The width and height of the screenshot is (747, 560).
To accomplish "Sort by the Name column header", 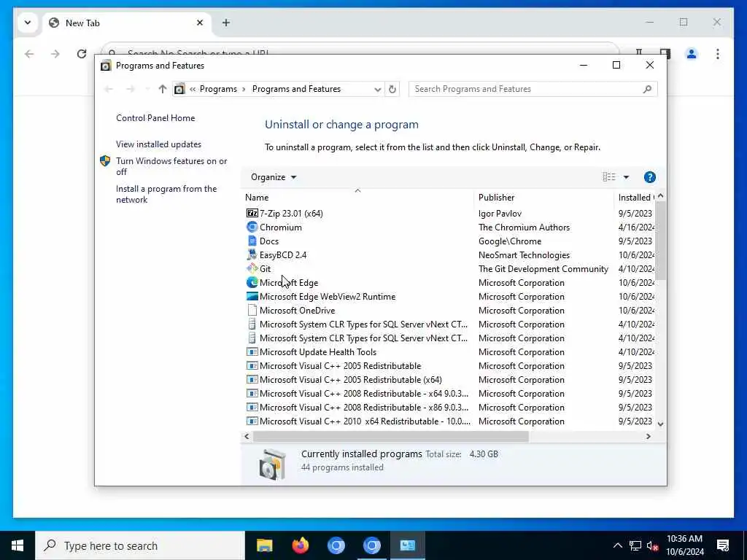I will click(x=357, y=197).
